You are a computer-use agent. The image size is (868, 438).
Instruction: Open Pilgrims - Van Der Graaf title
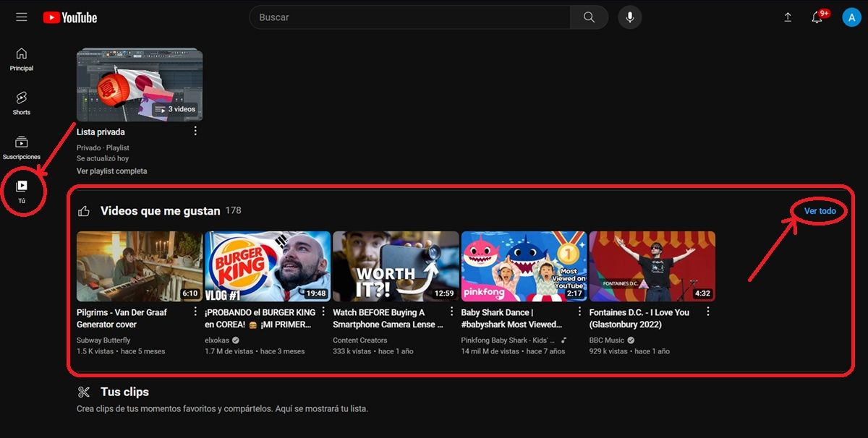coord(122,319)
